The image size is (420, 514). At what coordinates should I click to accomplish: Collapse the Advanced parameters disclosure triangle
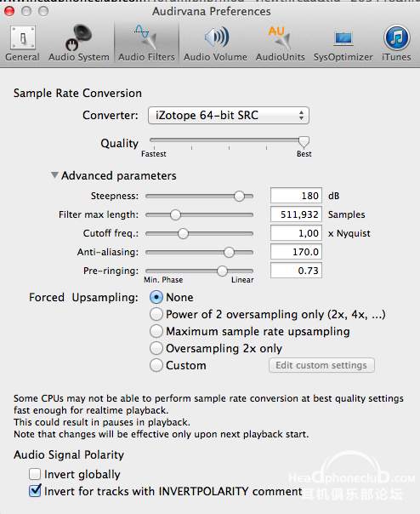tap(54, 175)
